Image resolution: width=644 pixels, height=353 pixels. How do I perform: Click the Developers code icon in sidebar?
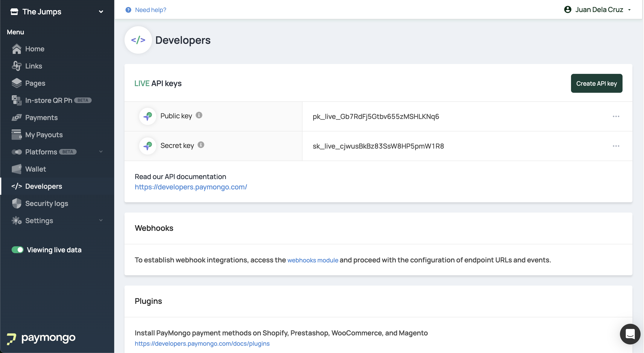pyautogui.click(x=17, y=186)
